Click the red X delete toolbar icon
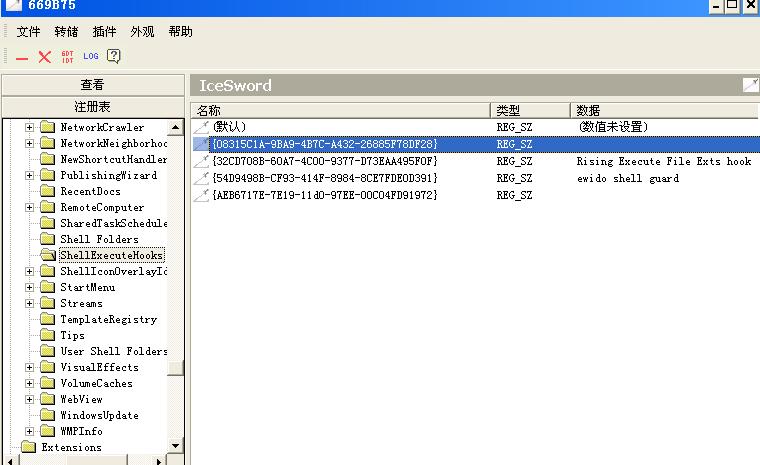 click(x=44, y=57)
